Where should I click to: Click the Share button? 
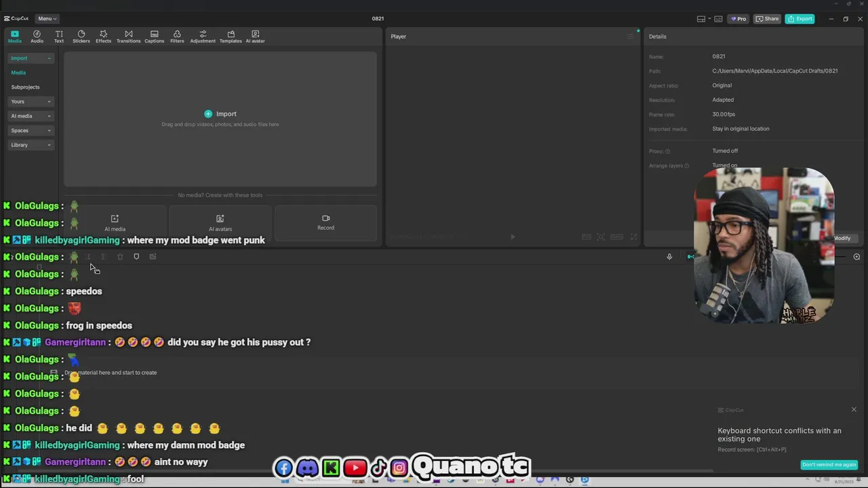point(768,19)
